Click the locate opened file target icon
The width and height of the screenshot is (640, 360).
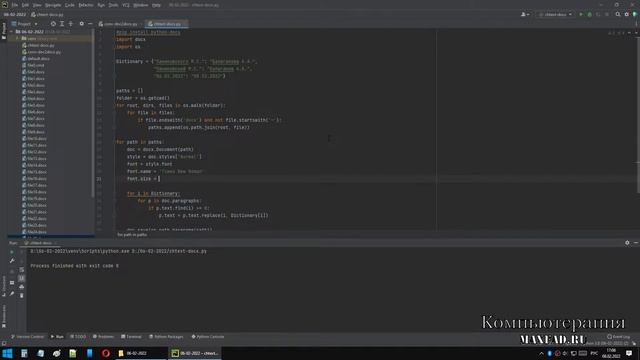click(53, 24)
